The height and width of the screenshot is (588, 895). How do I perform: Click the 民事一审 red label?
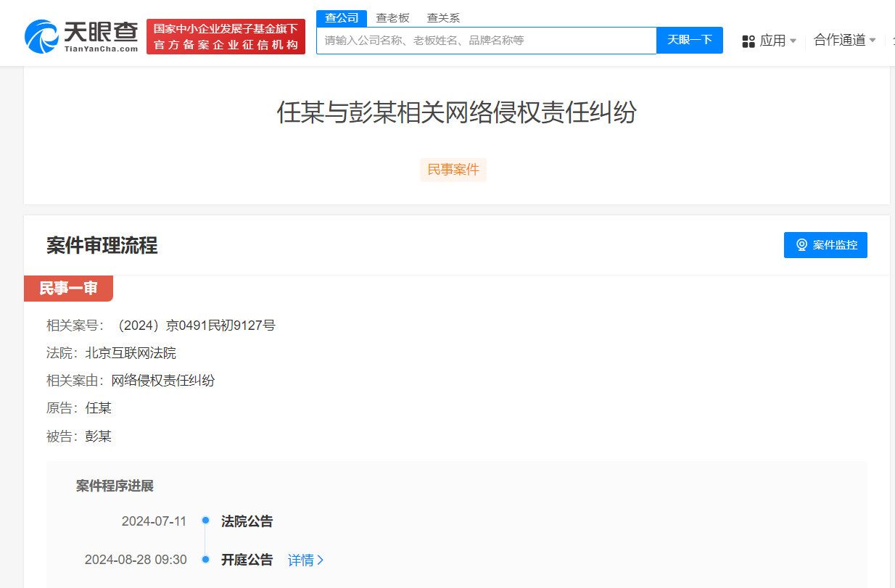coord(69,289)
